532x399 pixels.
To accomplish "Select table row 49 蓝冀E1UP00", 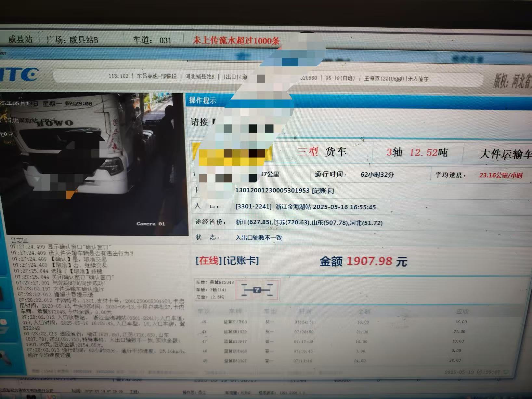I will pos(357,322).
